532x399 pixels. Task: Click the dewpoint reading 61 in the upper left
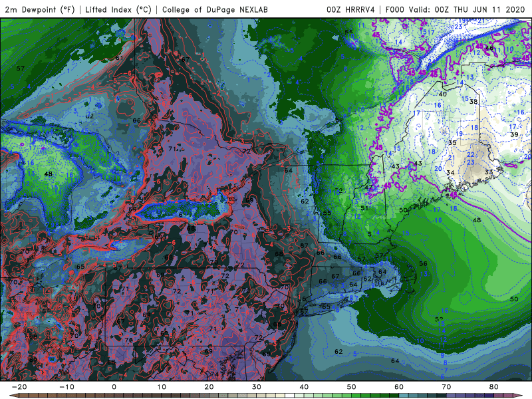tap(120, 58)
